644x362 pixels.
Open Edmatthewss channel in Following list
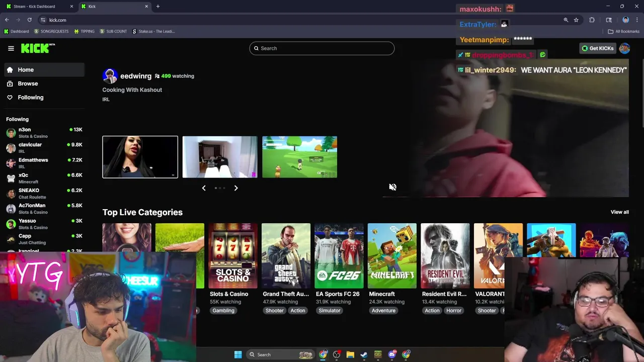click(x=44, y=163)
